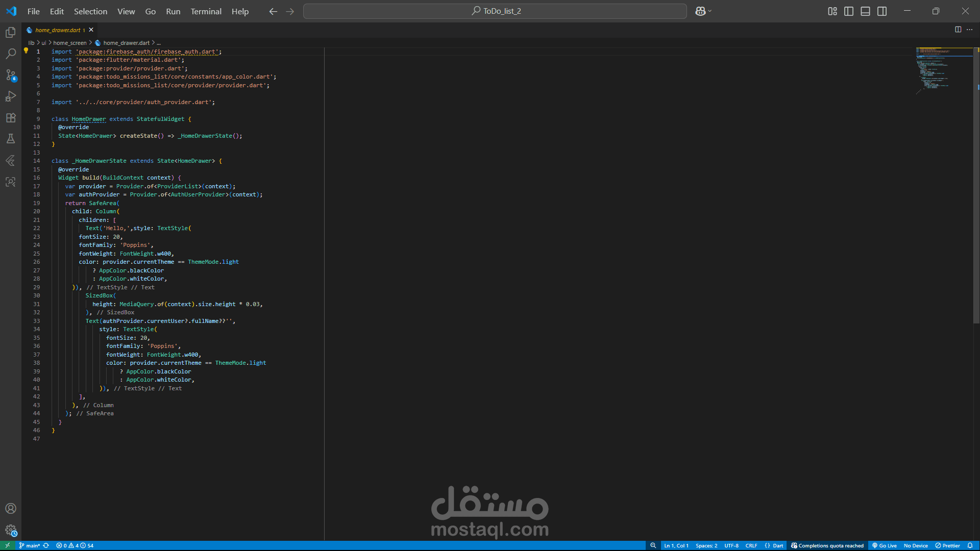The height and width of the screenshot is (551, 980).
Task: Expand the home_screen breadcrumb folder
Action: (x=70, y=43)
